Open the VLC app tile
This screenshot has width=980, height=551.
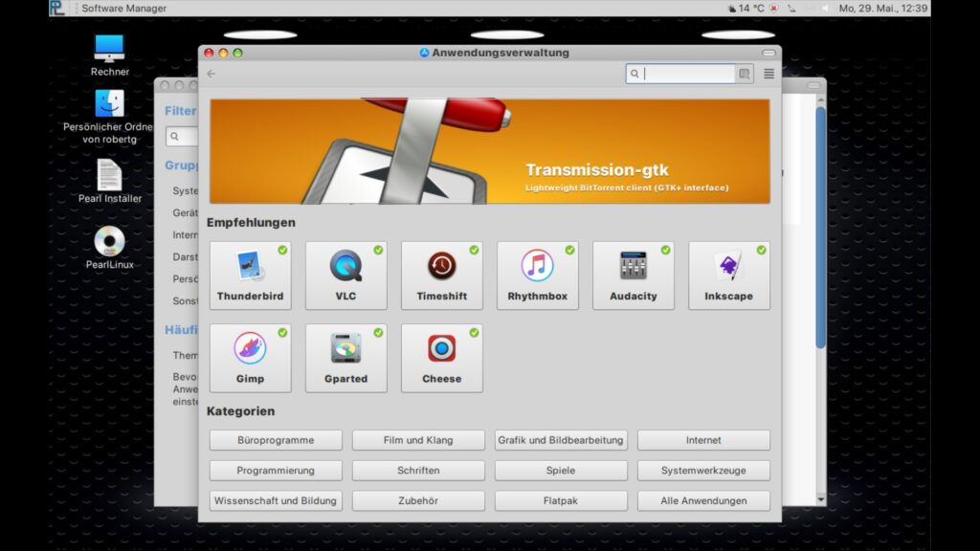click(x=345, y=275)
